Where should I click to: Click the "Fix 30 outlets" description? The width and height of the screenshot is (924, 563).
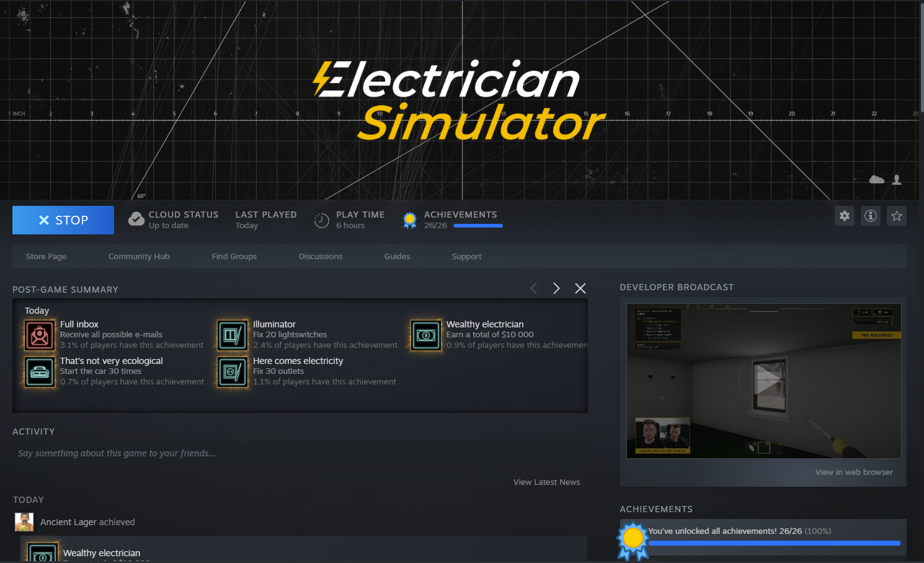(278, 371)
